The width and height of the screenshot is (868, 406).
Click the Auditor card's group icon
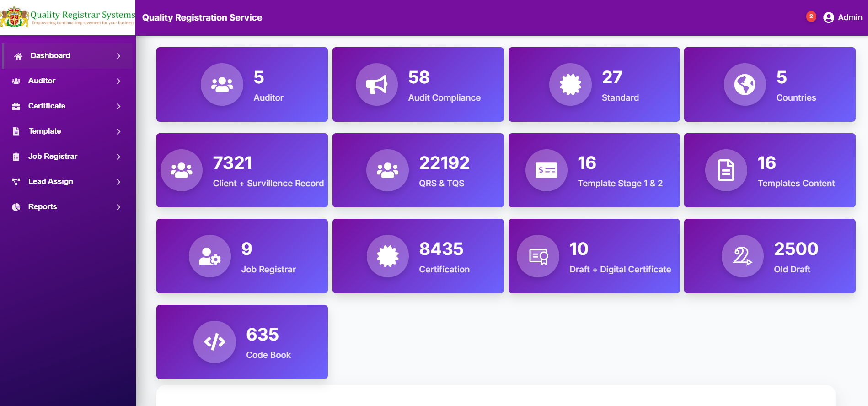(222, 85)
